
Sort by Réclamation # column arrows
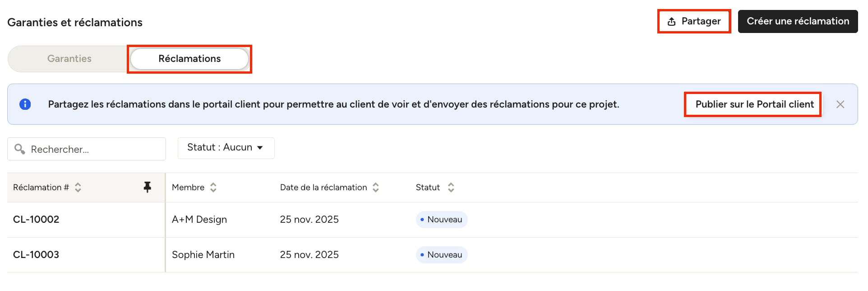78,188
